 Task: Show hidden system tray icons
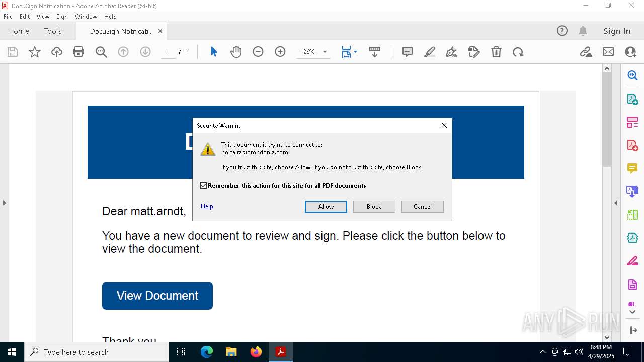pos(542,352)
